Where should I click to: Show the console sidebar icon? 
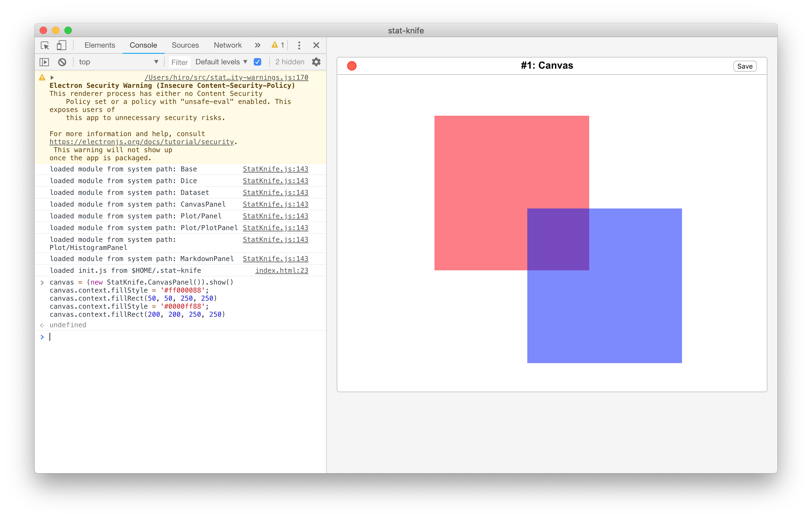44,62
